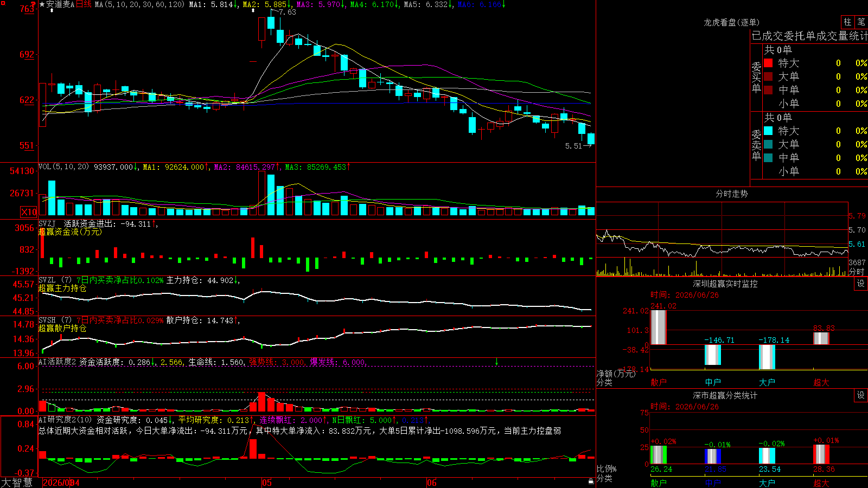This screenshot has height=488, width=868.
Task: Switch 龙虎看盘 to 笔 view
Action: coord(861,22)
